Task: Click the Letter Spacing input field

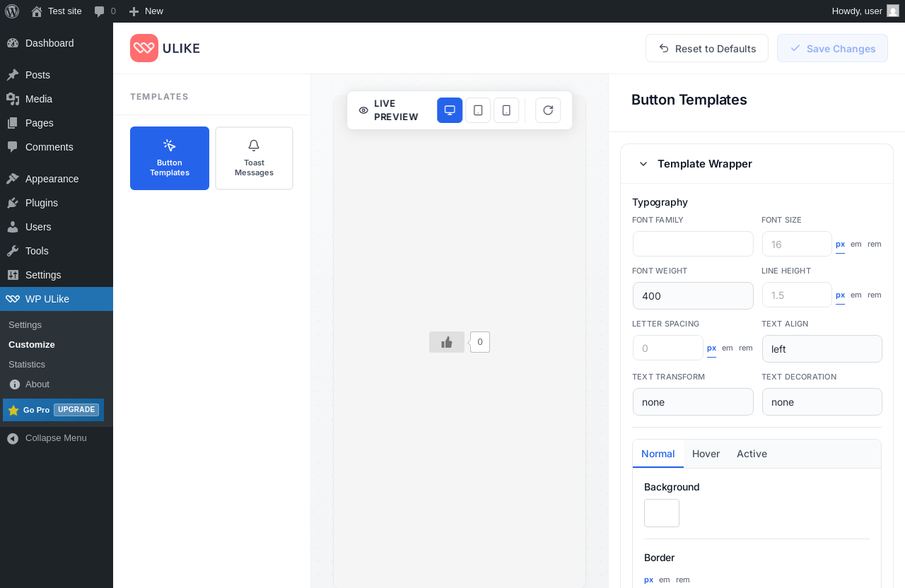Action: [668, 348]
